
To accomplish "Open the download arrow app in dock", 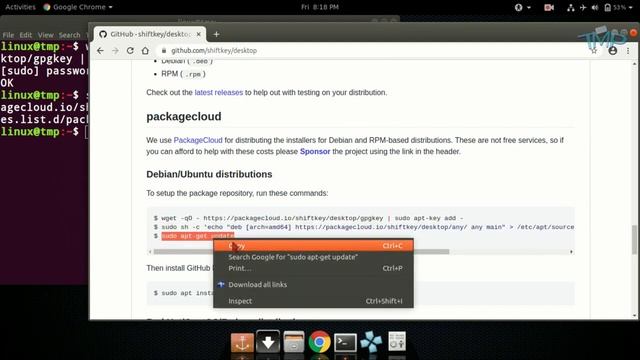I will (268, 342).
